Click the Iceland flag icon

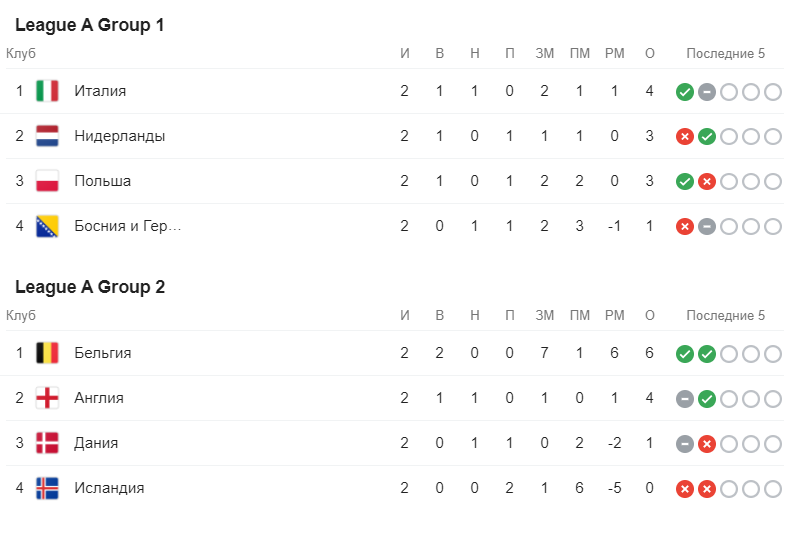tap(47, 488)
